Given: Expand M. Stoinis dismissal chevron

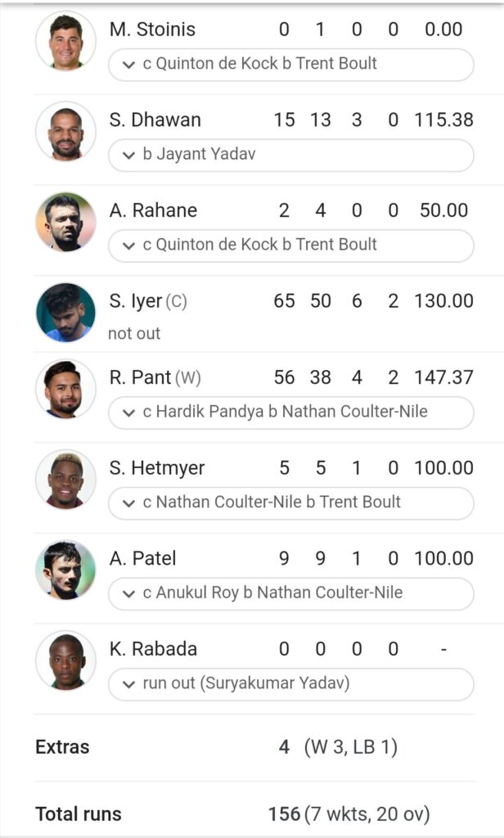Looking at the screenshot, I should click(x=128, y=65).
